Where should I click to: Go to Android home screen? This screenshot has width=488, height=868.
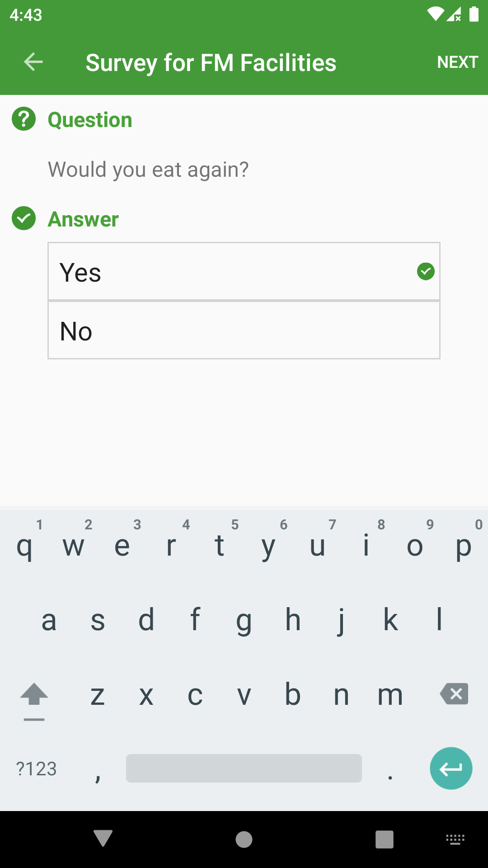(244, 839)
